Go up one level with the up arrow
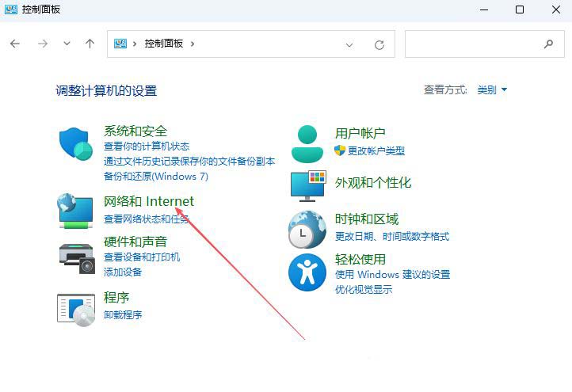 (x=90, y=44)
